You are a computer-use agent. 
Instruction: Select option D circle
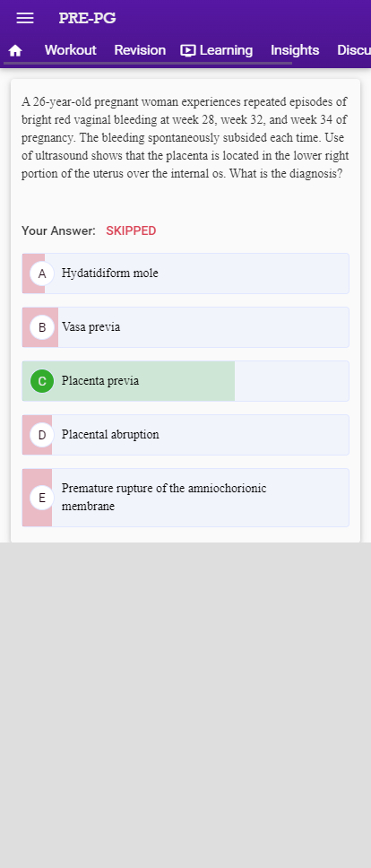[x=41, y=435]
